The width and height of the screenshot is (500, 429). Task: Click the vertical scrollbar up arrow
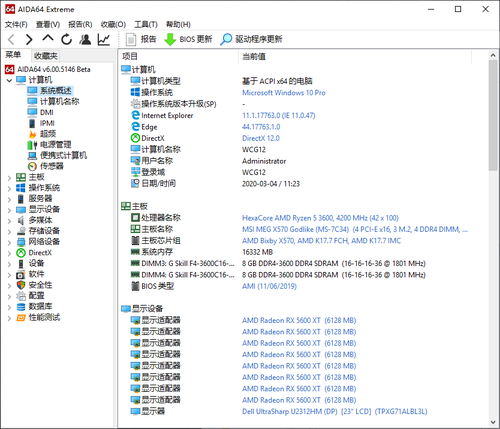click(493, 55)
